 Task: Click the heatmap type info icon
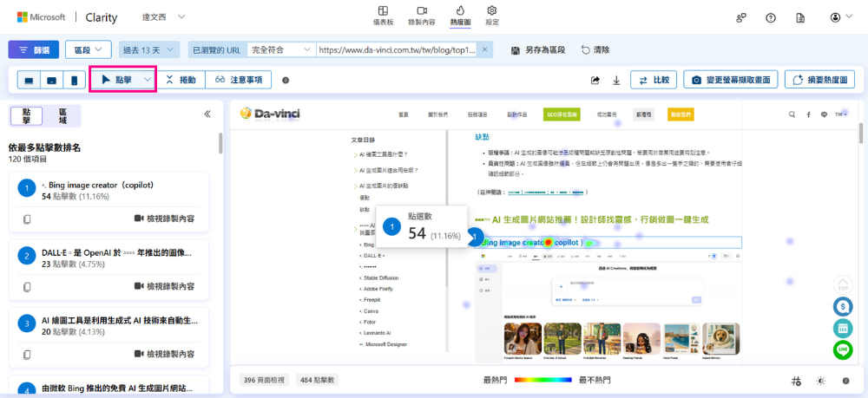(286, 80)
